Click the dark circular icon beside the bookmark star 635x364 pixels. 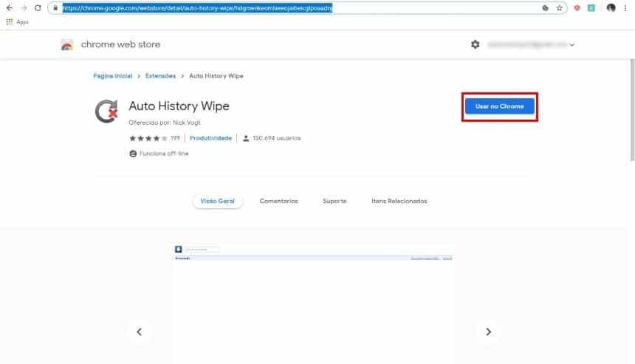click(546, 8)
